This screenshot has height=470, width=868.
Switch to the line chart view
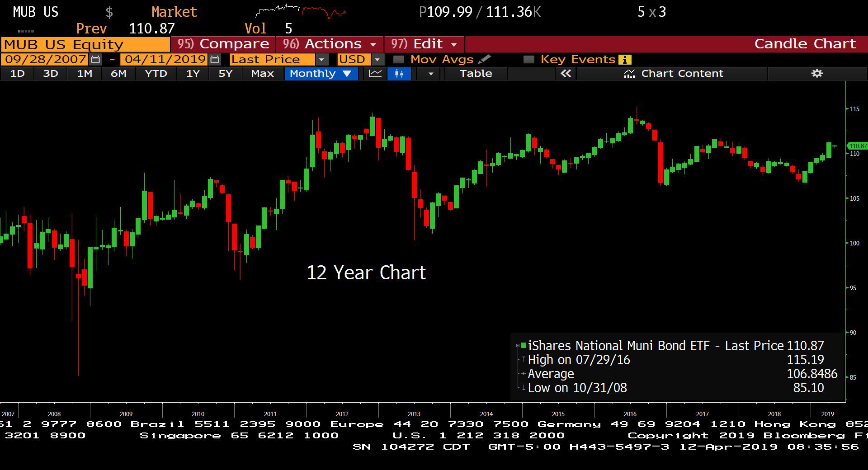tap(375, 73)
